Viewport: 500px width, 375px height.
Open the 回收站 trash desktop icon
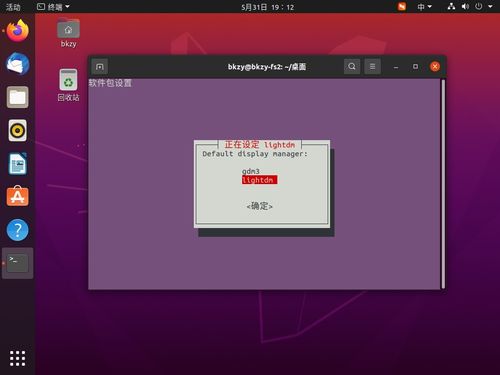[x=68, y=85]
